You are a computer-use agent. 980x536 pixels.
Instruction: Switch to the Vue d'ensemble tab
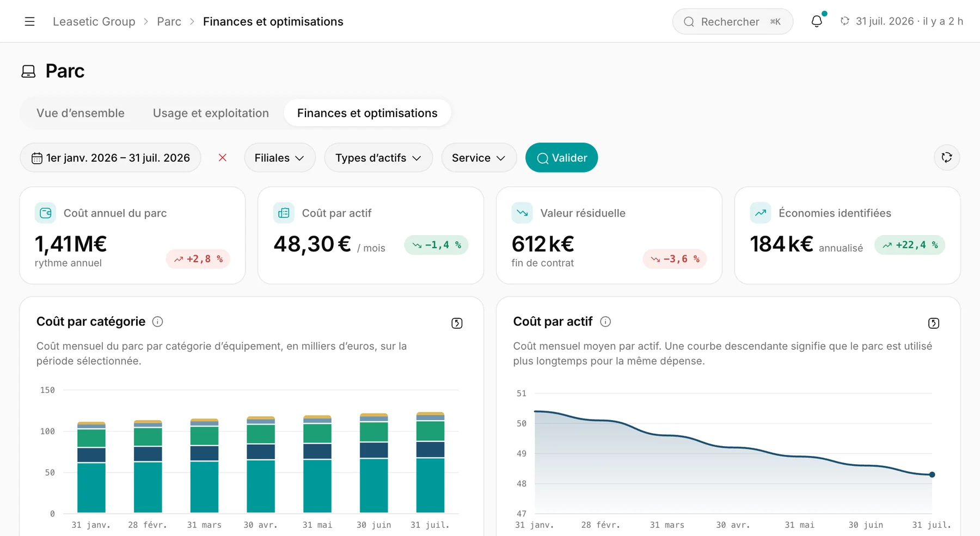[x=81, y=113]
